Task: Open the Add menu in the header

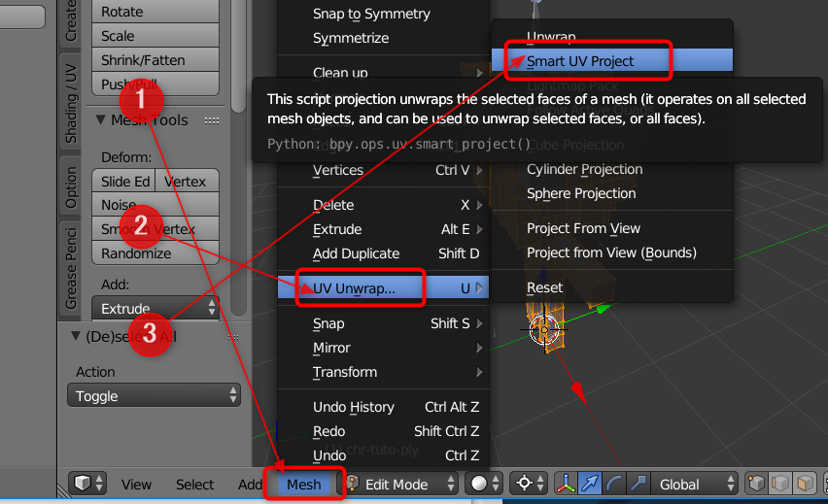Action: click(250, 484)
